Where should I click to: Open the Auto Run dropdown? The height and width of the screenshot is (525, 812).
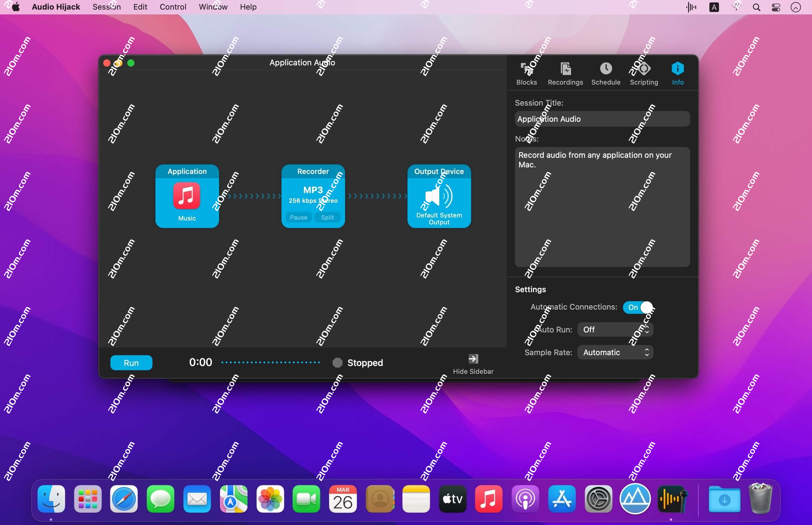click(x=615, y=329)
